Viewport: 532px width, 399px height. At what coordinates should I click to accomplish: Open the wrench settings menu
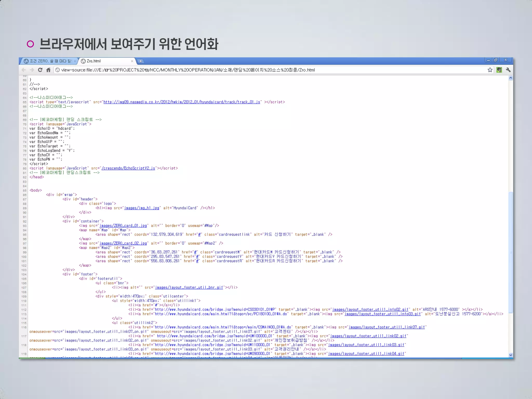(x=508, y=70)
